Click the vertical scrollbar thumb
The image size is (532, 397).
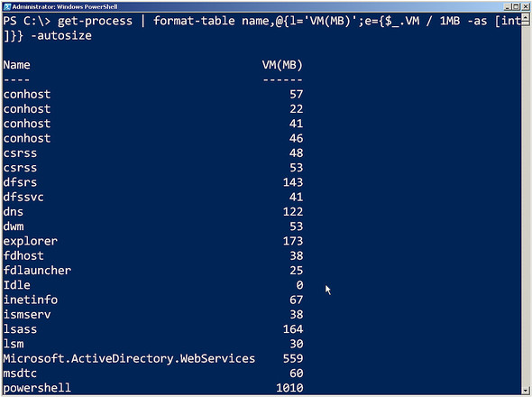click(x=526, y=23)
